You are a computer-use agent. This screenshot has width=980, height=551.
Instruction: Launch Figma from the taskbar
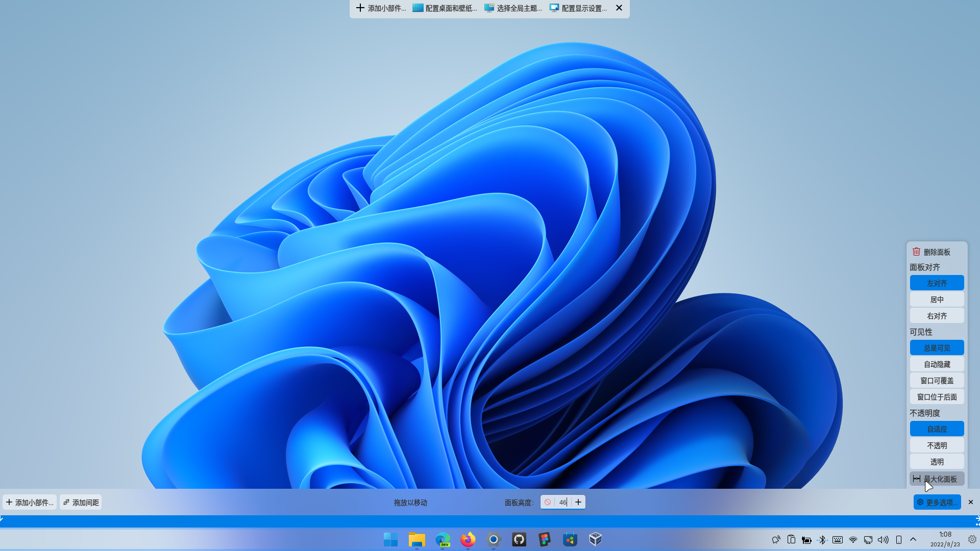[x=545, y=539]
